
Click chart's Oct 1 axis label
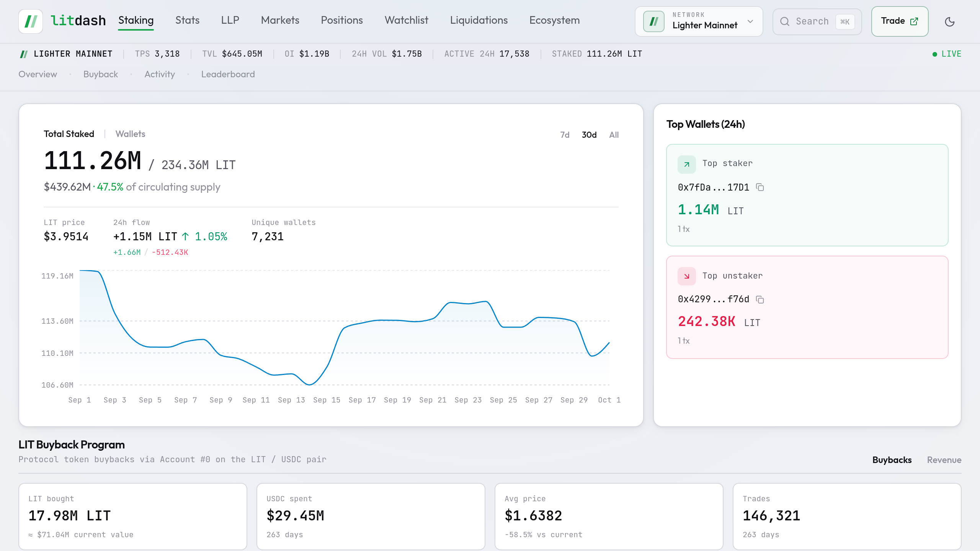tap(609, 400)
